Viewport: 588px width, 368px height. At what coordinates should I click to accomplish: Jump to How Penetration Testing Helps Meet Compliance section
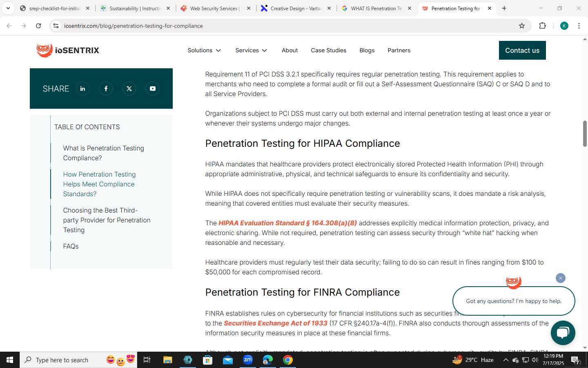tap(99, 184)
